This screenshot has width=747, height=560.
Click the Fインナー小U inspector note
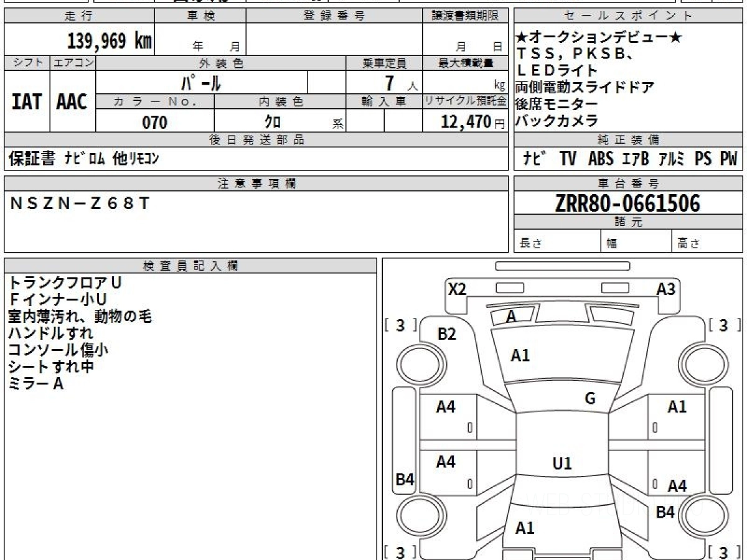click(57, 299)
